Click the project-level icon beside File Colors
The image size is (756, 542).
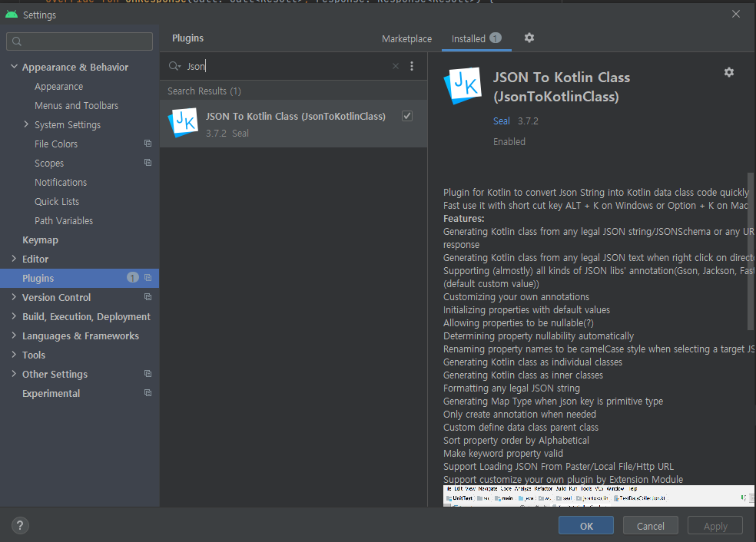pyautogui.click(x=148, y=143)
